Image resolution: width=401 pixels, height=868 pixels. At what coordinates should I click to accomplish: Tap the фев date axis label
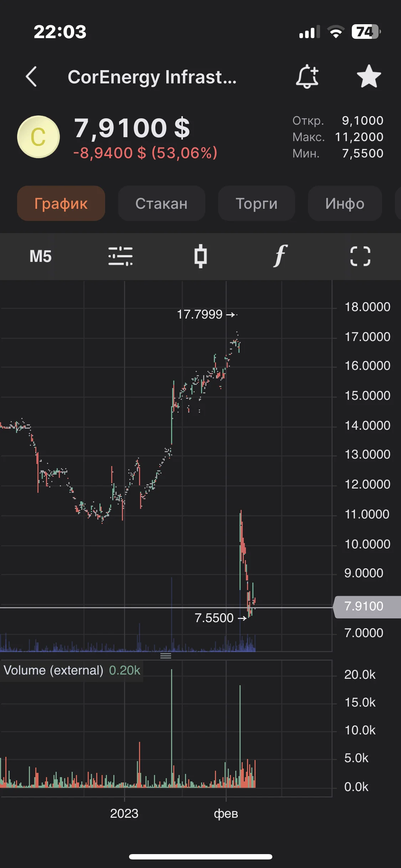(x=226, y=813)
